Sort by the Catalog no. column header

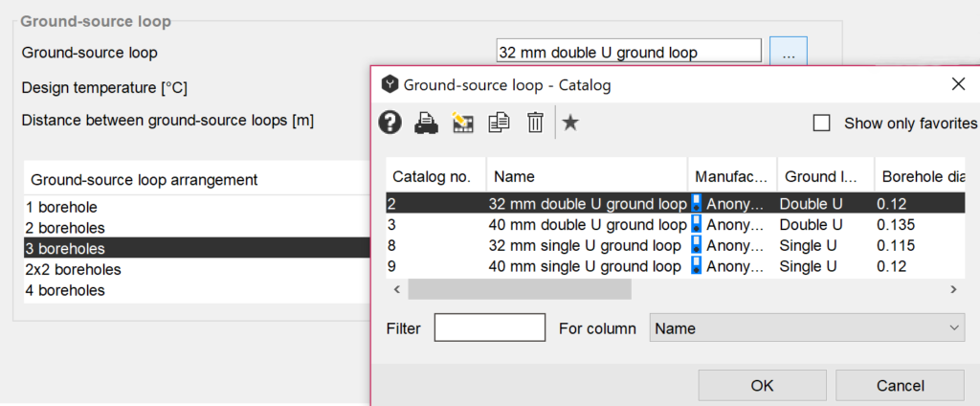[435, 177]
